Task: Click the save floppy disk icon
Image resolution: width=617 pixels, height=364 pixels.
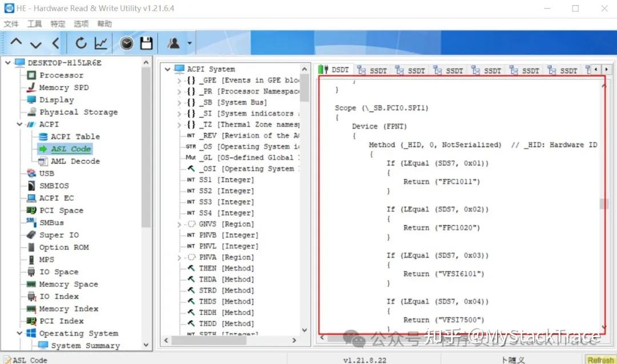Action: [x=146, y=43]
